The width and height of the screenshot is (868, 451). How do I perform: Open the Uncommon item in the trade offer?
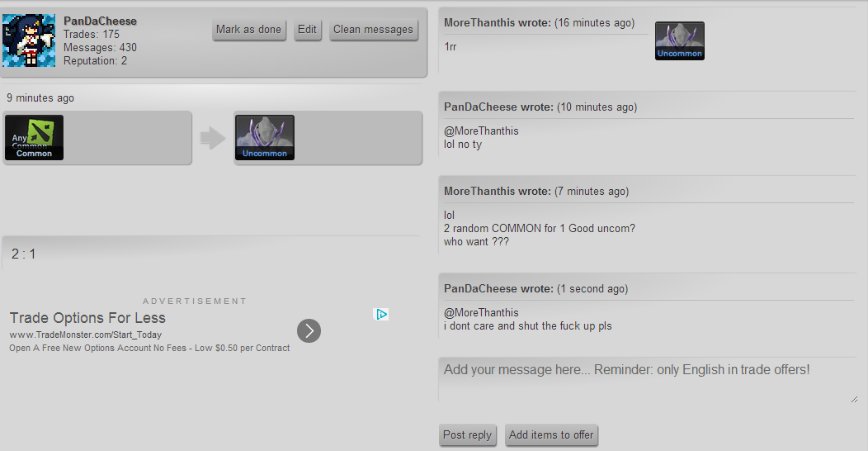point(265,137)
